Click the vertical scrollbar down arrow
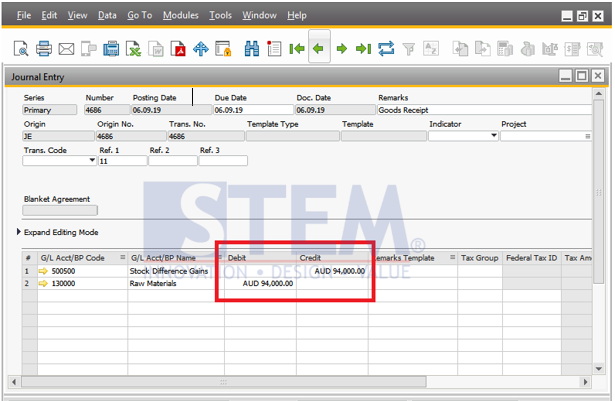The height and width of the screenshot is (401, 615). click(599, 368)
